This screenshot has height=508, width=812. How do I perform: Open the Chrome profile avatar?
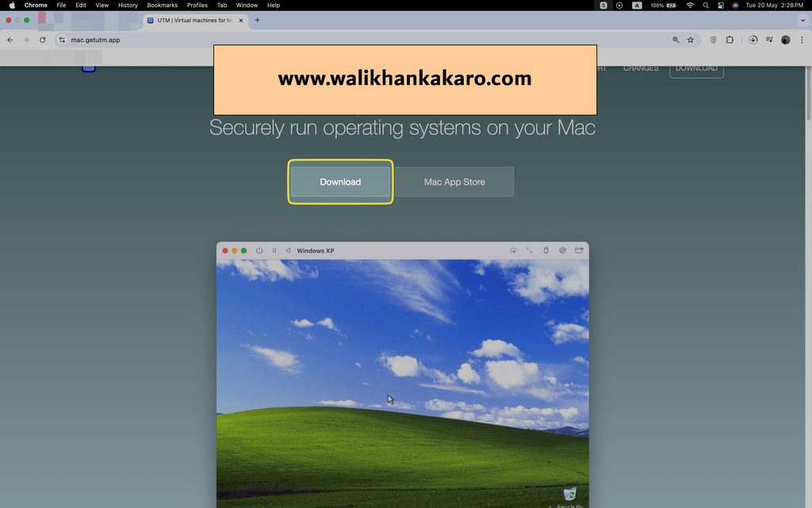[786, 40]
